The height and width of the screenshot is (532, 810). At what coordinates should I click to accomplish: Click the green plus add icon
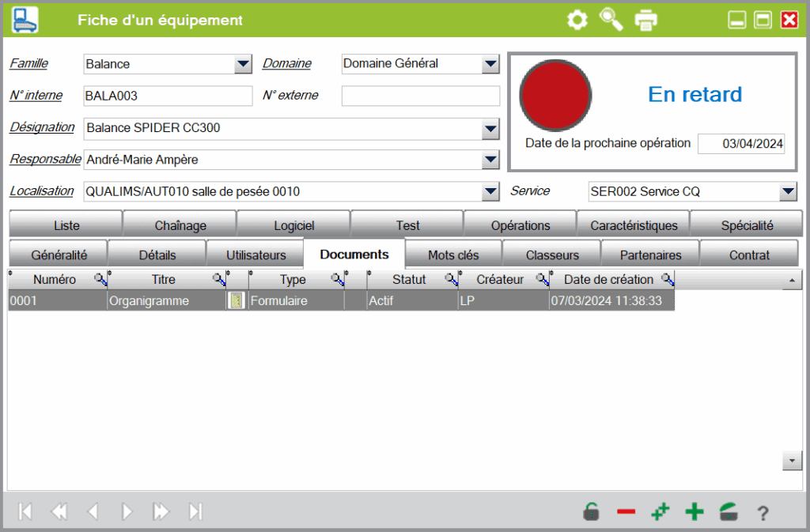(x=695, y=512)
